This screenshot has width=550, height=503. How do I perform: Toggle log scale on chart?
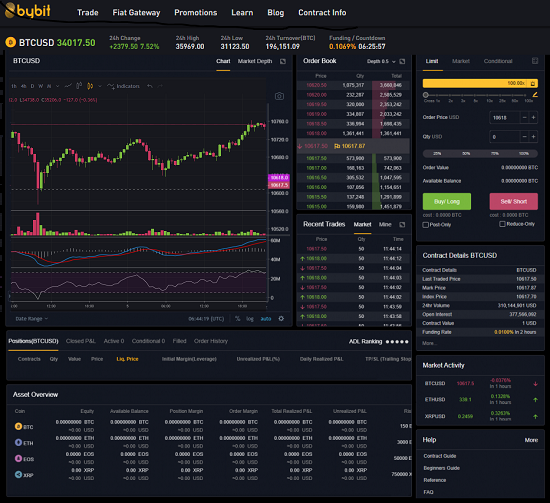[x=250, y=319]
